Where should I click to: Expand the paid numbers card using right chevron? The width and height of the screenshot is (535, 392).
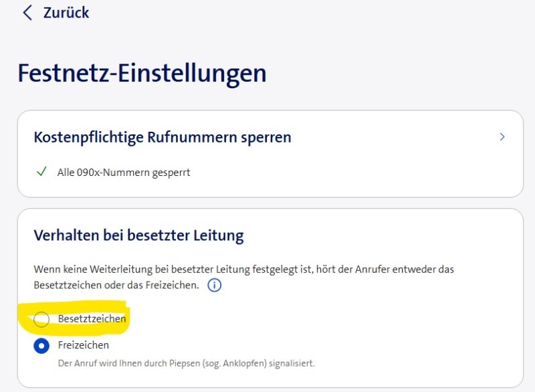[502, 137]
